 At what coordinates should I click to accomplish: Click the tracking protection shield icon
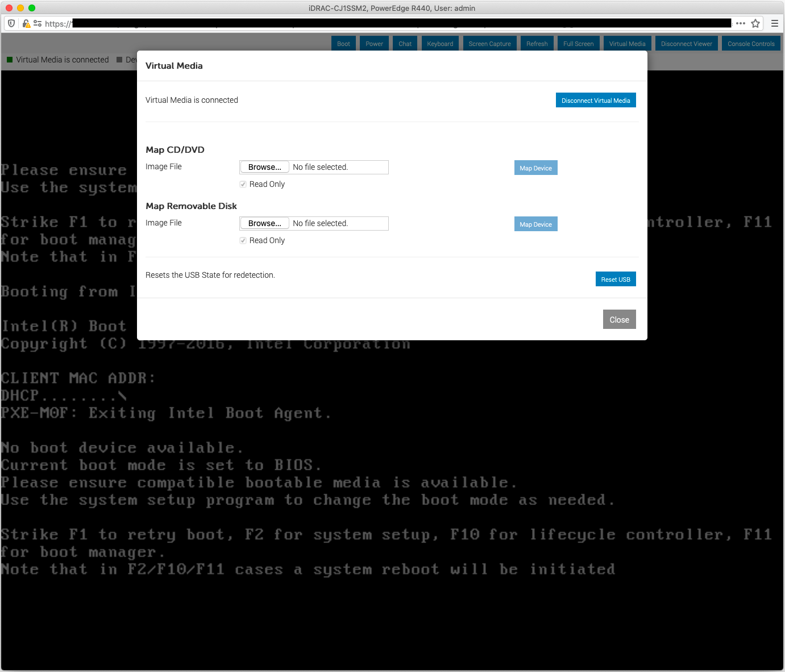pos(11,23)
